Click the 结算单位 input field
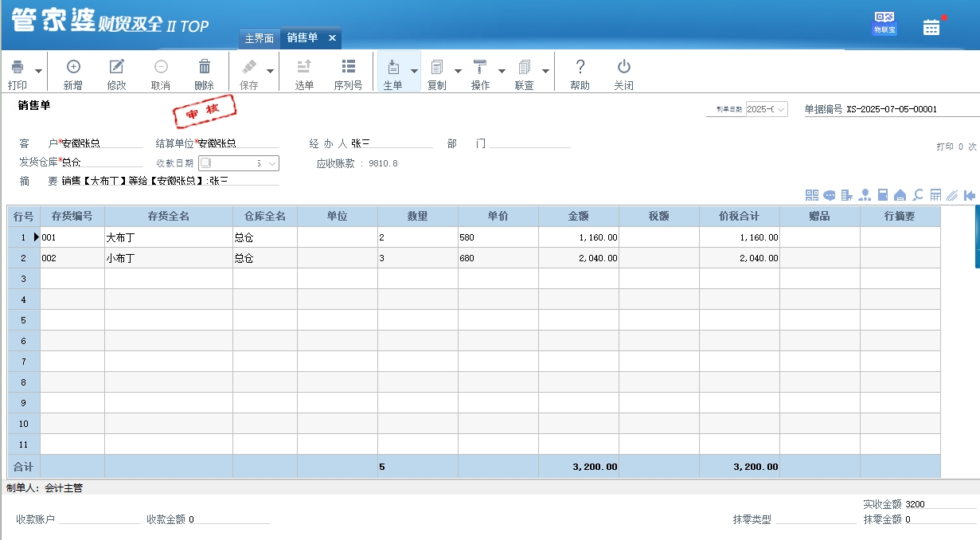The image size is (980, 540). [x=239, y=143]
